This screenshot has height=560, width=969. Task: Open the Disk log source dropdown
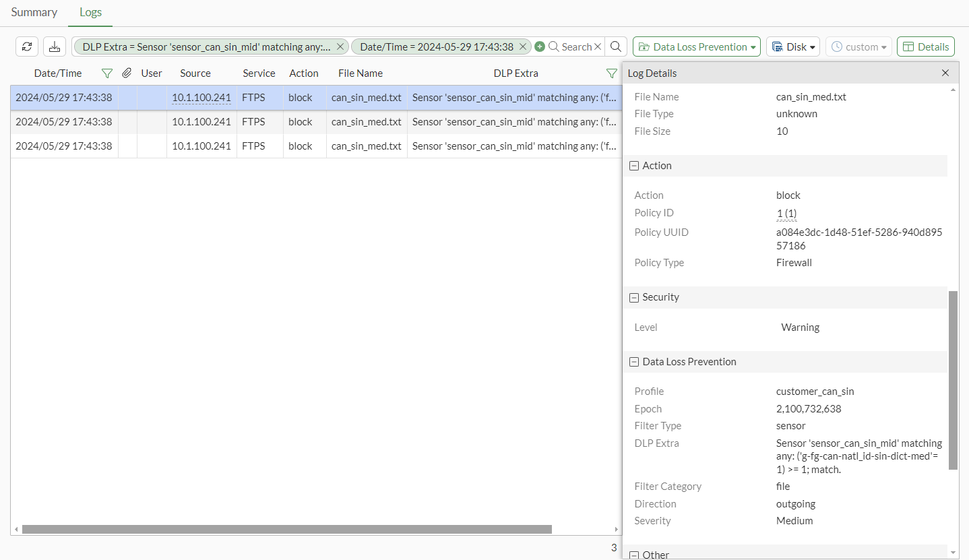(x=792, y=46)
